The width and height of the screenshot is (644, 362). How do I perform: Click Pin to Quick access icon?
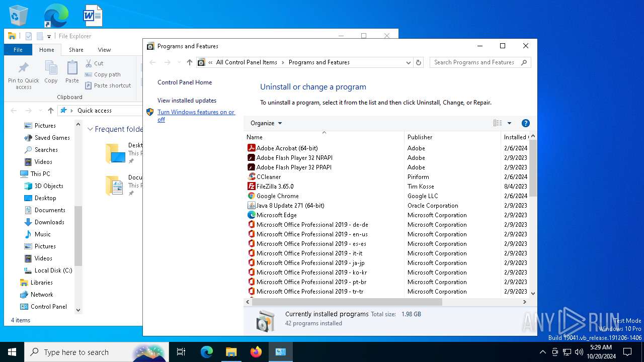[x=23, y=76]
